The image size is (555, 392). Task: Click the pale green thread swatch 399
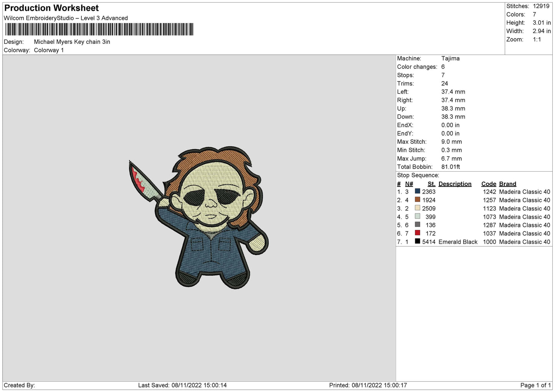(417, 217)
